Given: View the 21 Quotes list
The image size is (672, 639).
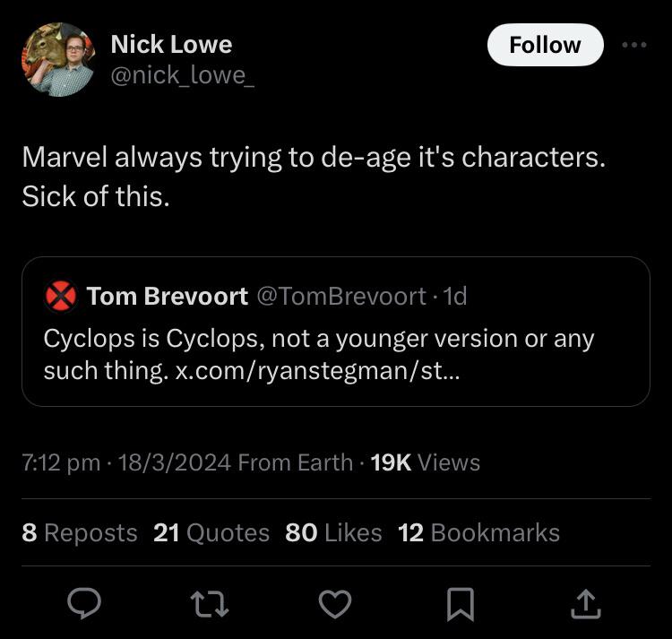Looking at the screenshot, I should click(x=211, y=532).
